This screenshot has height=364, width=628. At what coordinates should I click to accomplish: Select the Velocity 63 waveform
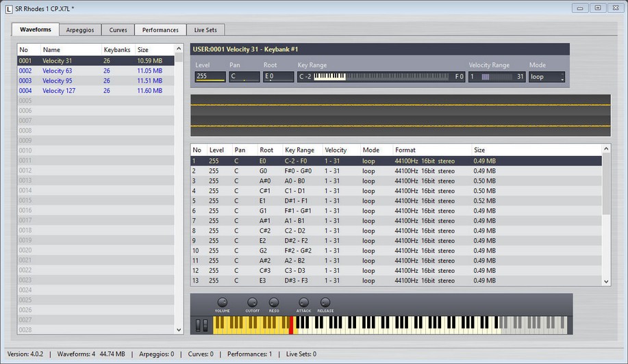tap(58, 70)
